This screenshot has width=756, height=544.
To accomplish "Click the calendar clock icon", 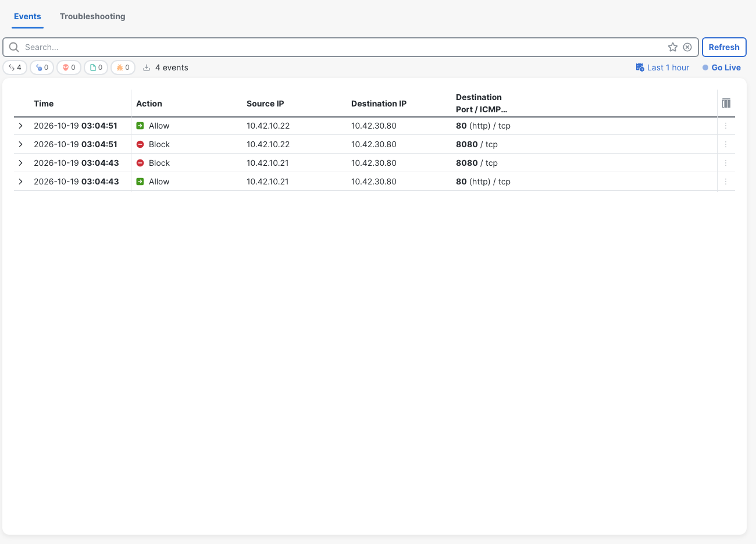I will (x=640, y=67).
